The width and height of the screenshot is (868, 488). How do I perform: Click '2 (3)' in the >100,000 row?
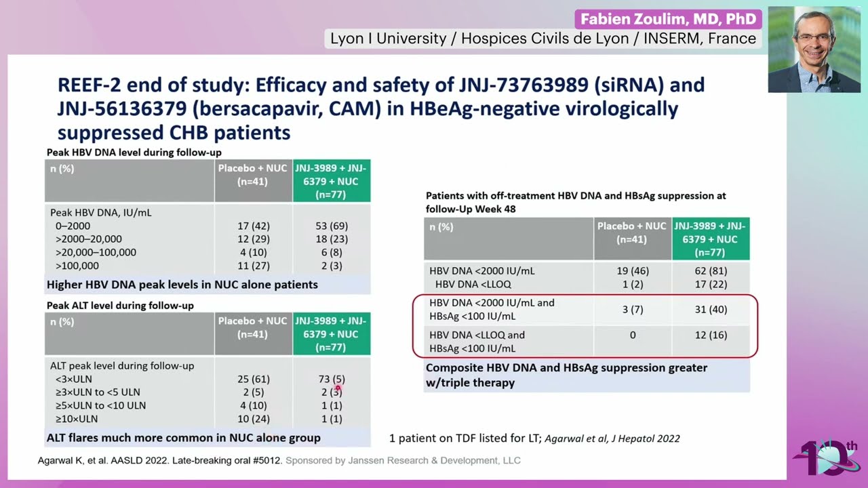tap(331, 266)
